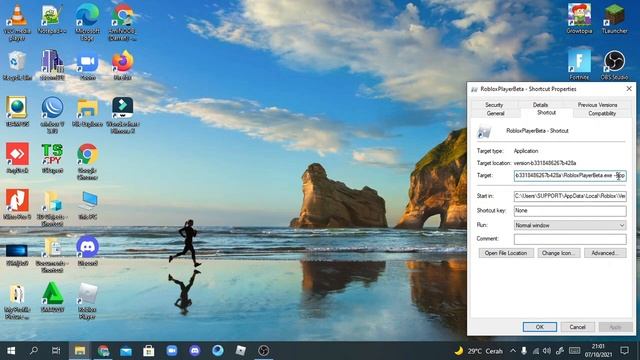This screenshot has height=360, width=640.
Task: Close the RobloxPlayerBeta Shortcut Properties dialog
Action: tap(629, 89)
